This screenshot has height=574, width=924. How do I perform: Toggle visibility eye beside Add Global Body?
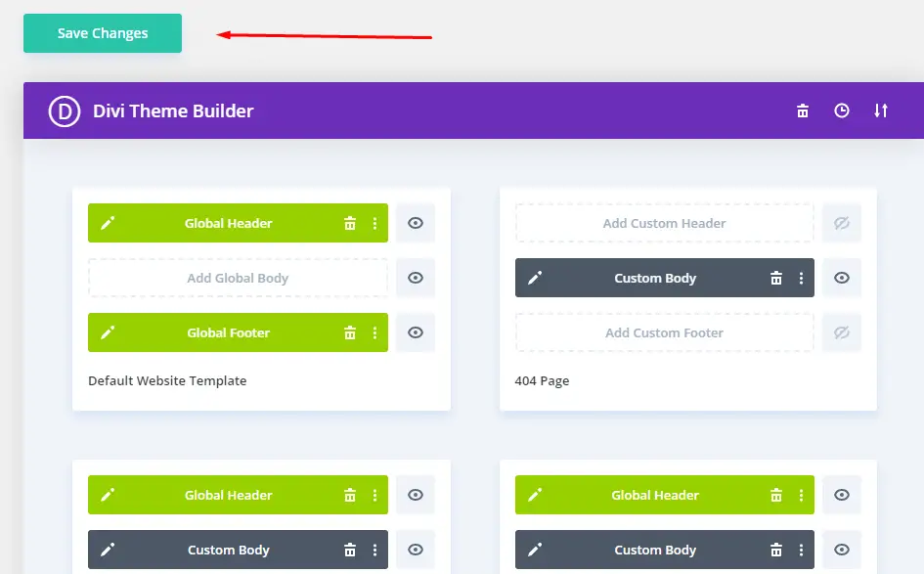pyautogui.click(x=416, y=278)
